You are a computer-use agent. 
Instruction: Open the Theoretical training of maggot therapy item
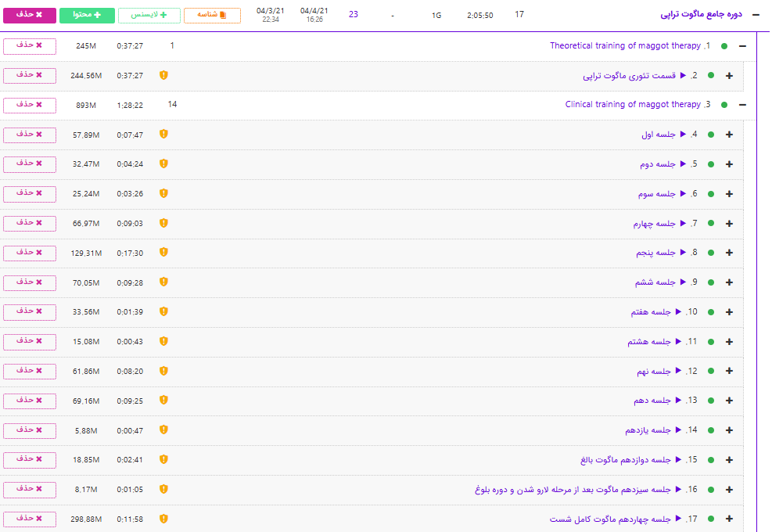click(x=625, y=46)
